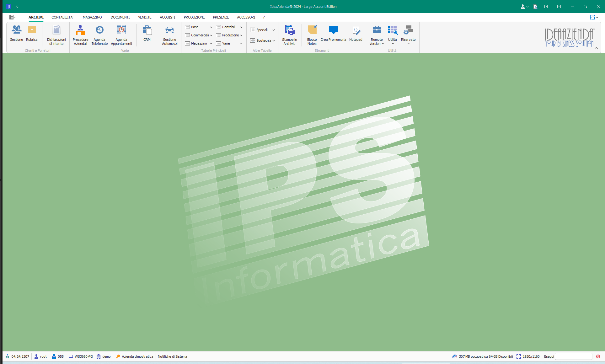Expand the Magazzino tables dropdown
The height and width of the screenshot is (364, 605).
point(199,43)
